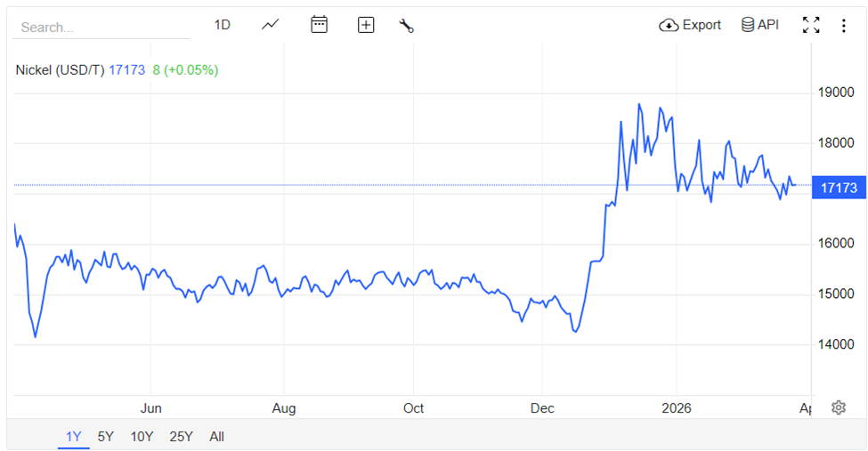Click the Dec label on time axis
Image resolution: width=868 pixels, height=451 pixels.
[542, 408]
